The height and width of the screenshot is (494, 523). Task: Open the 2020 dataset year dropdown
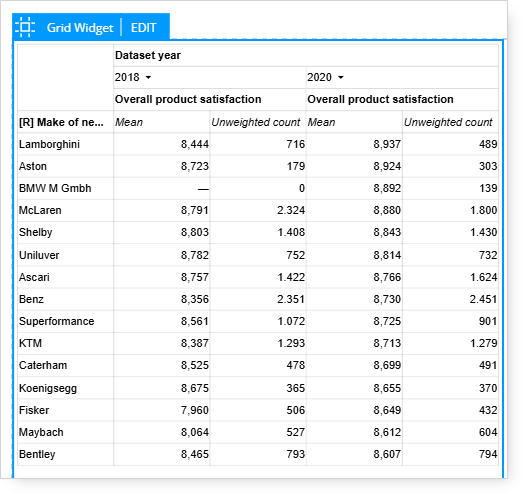click(x=341, y=77)
